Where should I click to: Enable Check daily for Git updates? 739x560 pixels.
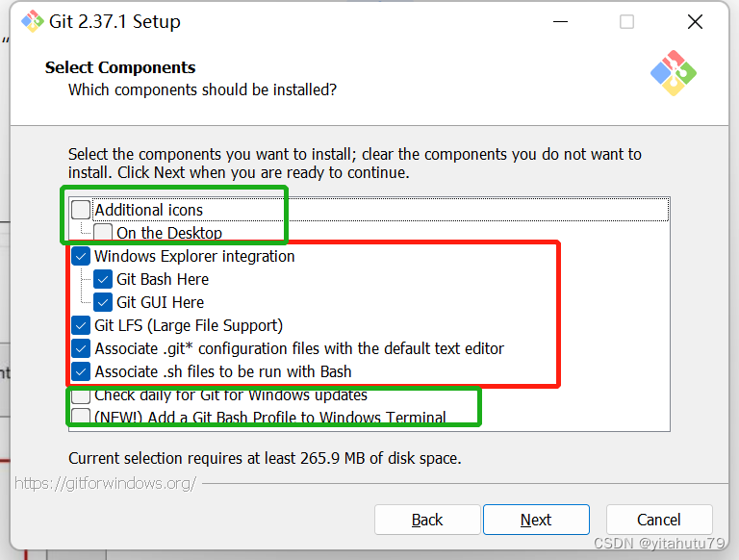[x=82, y=395]
